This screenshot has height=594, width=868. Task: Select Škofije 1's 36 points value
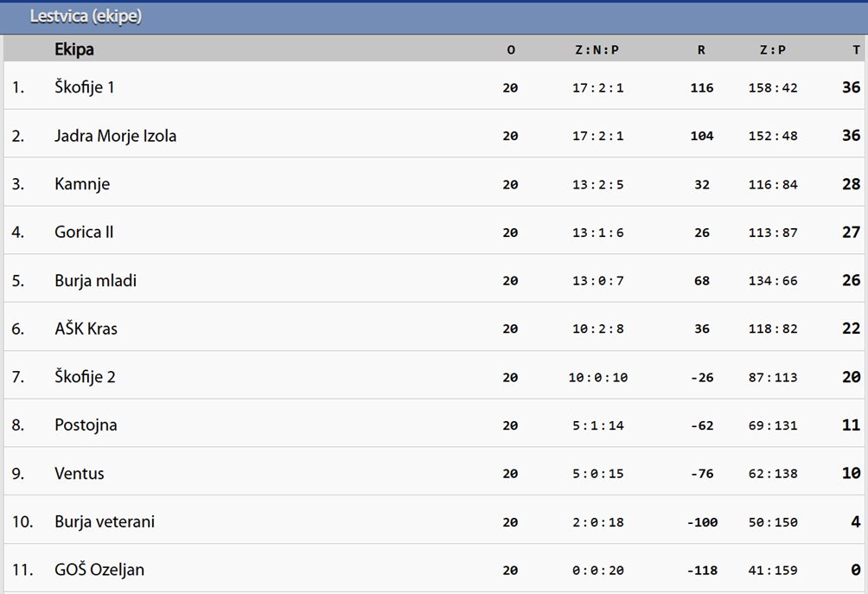coord(851,87)
